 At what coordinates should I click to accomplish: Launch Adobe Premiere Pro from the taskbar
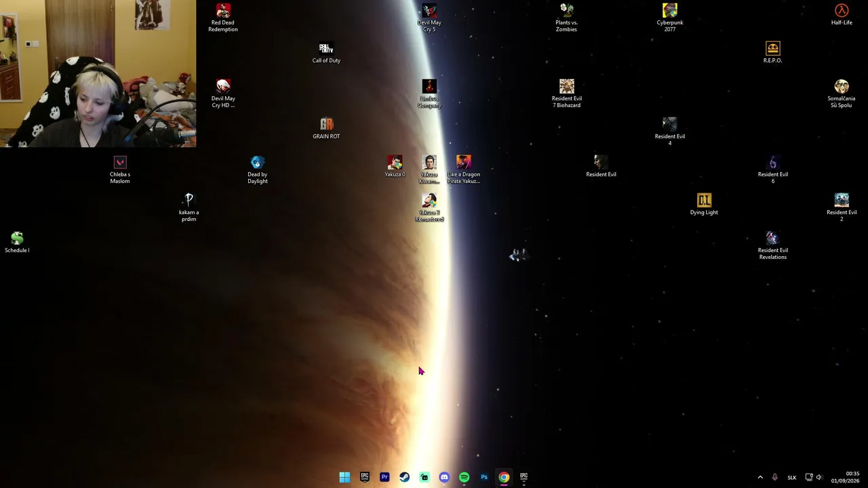tap(384, 477)
